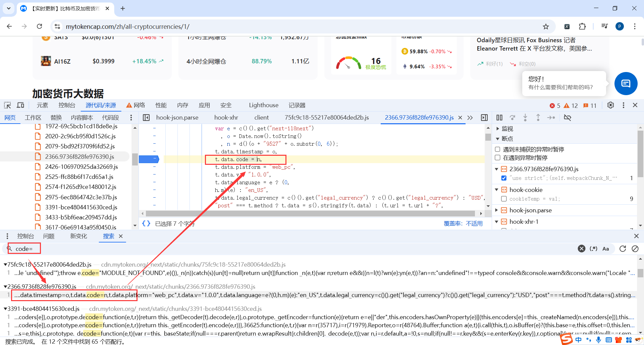This screenshot has width=644, height=345.
Task: Close the Search drawer tab
Action: pyautogui.click(x=121, y=236)
